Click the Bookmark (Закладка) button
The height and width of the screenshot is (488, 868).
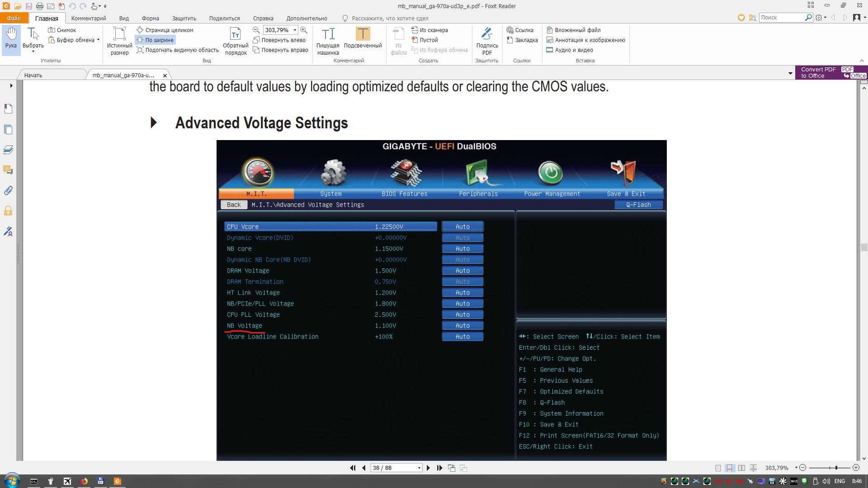pyautogui.click(x=522, y=40)
